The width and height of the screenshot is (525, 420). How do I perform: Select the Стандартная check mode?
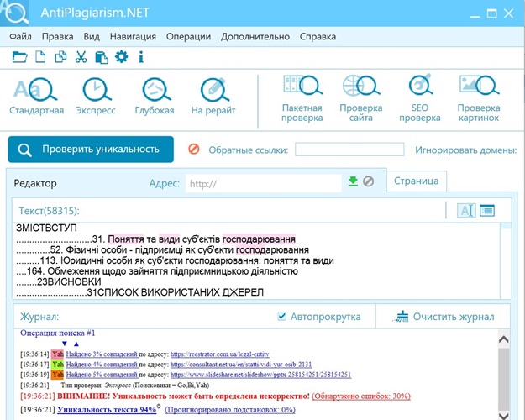36,96
